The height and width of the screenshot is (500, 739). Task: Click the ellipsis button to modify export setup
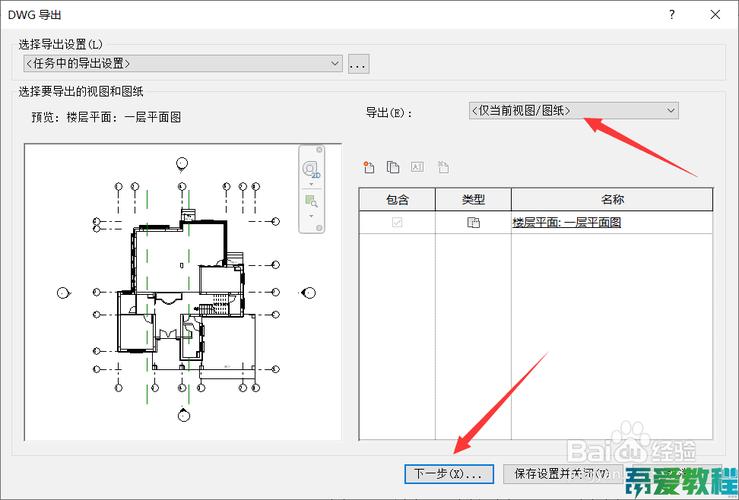358,64
